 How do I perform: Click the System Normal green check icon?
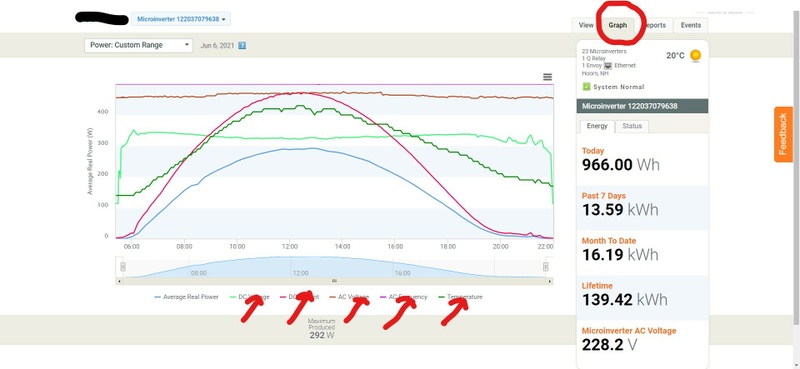click(x=586, y=87)
